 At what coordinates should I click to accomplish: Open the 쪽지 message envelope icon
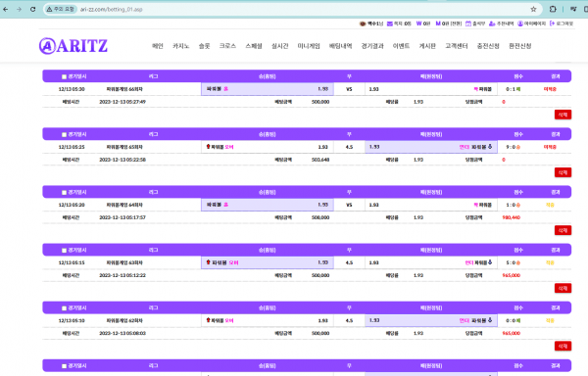[x=390, y=23]
